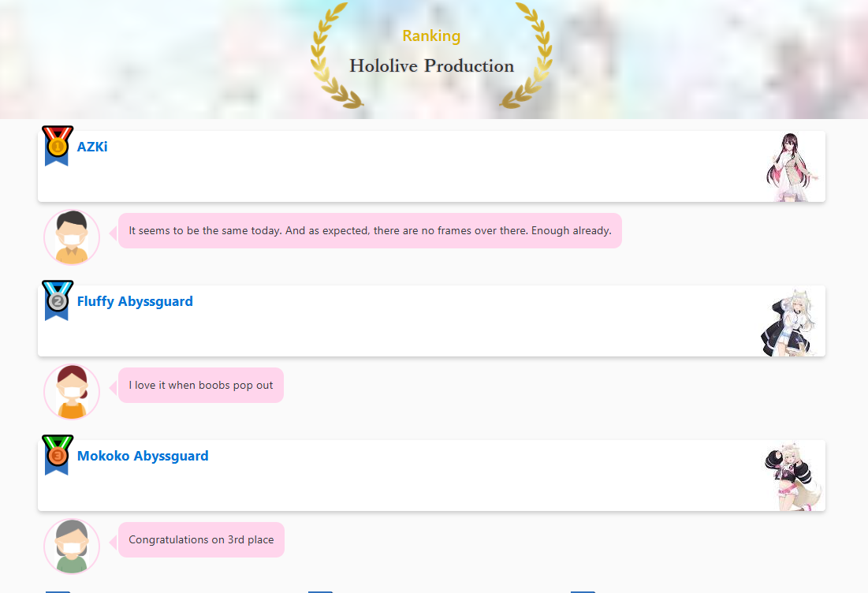Click the red-haired masked commenter avatar
The image size is (868, 593).
pyautogui.click(x=72, y=391)
